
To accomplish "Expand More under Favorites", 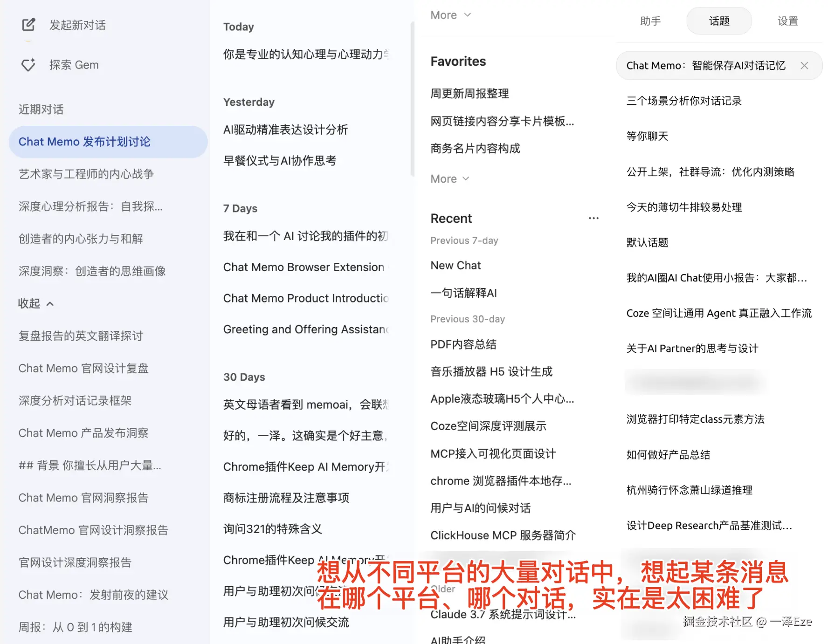I will pos(450,179).
